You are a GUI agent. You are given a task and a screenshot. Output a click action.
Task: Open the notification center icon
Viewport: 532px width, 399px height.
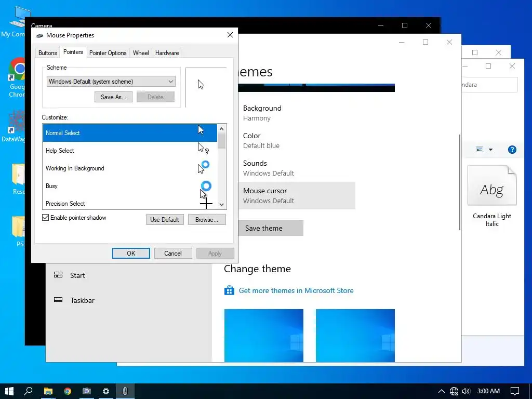pos(515,391)
